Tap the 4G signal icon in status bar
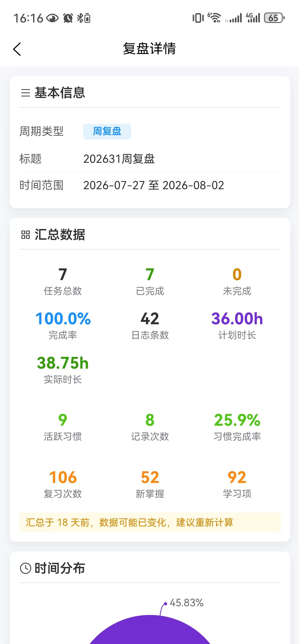Screen dimensions: 299x644 [x=253, y=18]
